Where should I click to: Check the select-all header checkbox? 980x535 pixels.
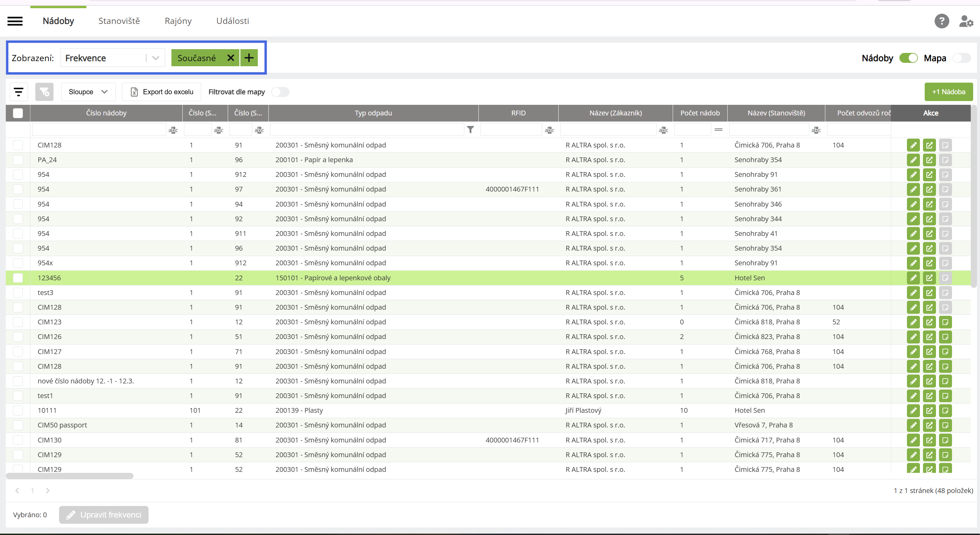click(18, 113)
